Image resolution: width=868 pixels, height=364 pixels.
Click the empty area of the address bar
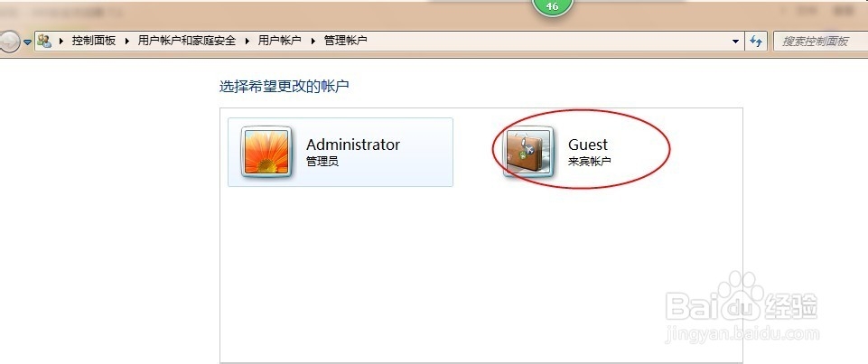point(548,41)
